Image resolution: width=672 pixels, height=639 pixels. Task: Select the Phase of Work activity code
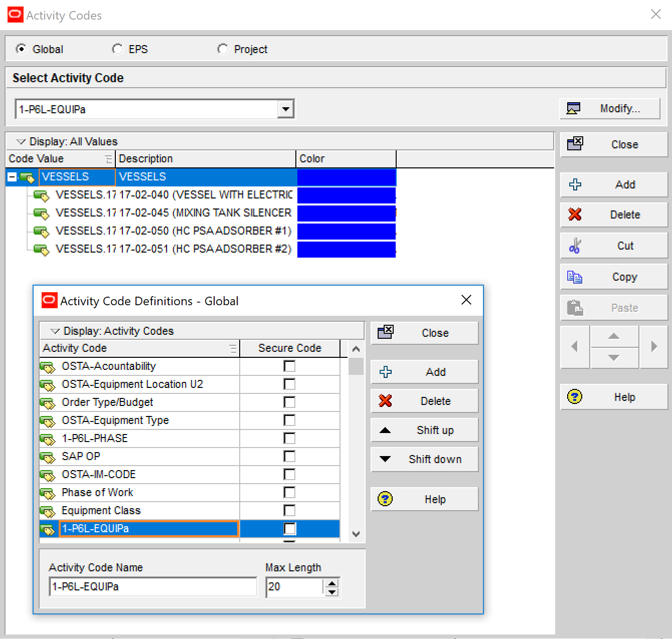pyautogui.click(x=97, y=492)
